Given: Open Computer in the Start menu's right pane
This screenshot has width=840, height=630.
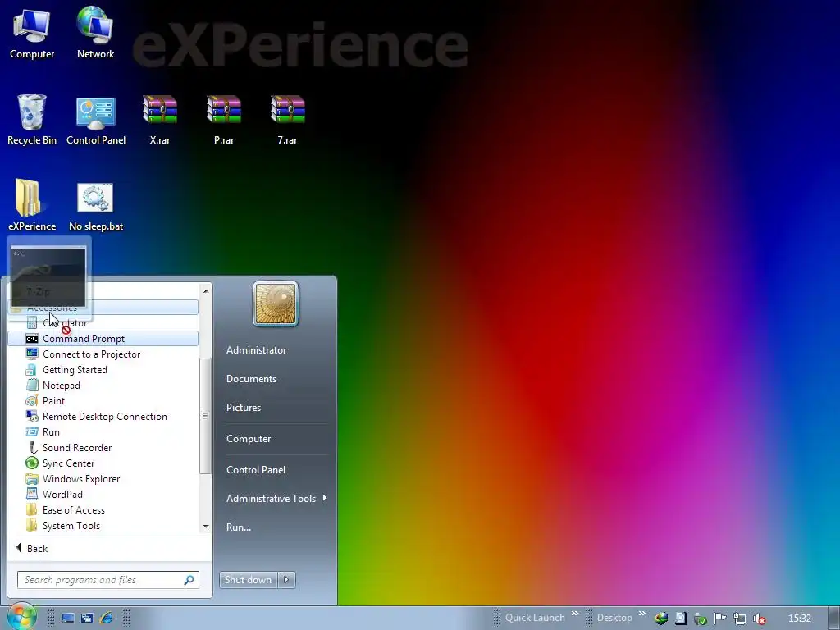Looking at the screenshot, I should 249,439.
